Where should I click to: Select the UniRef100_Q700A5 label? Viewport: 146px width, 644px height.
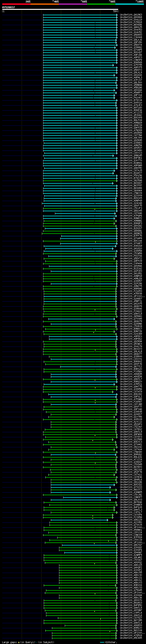point(131,319)
